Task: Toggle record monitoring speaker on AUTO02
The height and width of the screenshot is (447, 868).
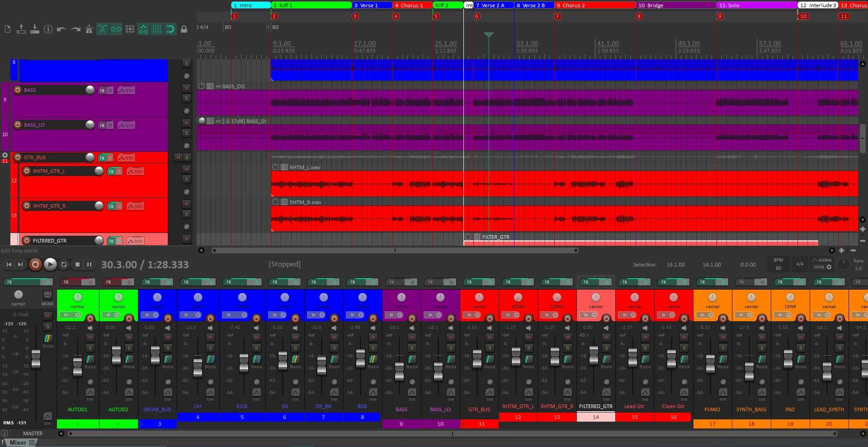Action: (x=129, y=328)
